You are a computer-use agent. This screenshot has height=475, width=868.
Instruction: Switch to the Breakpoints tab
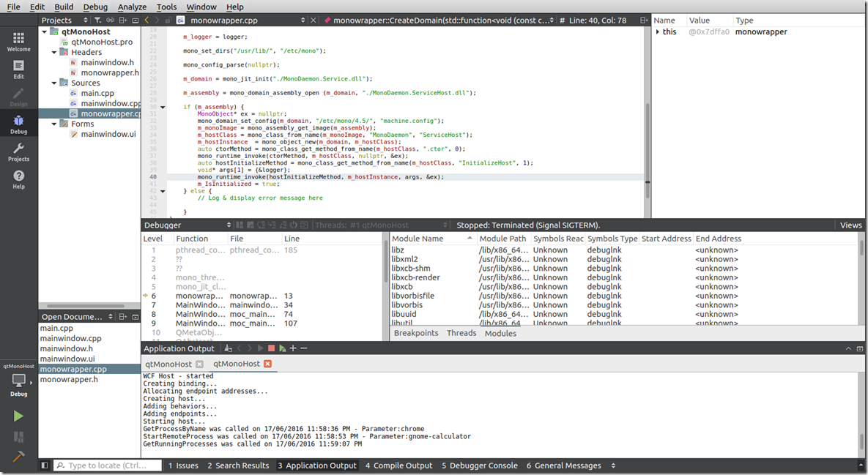[x=415, y=333]
